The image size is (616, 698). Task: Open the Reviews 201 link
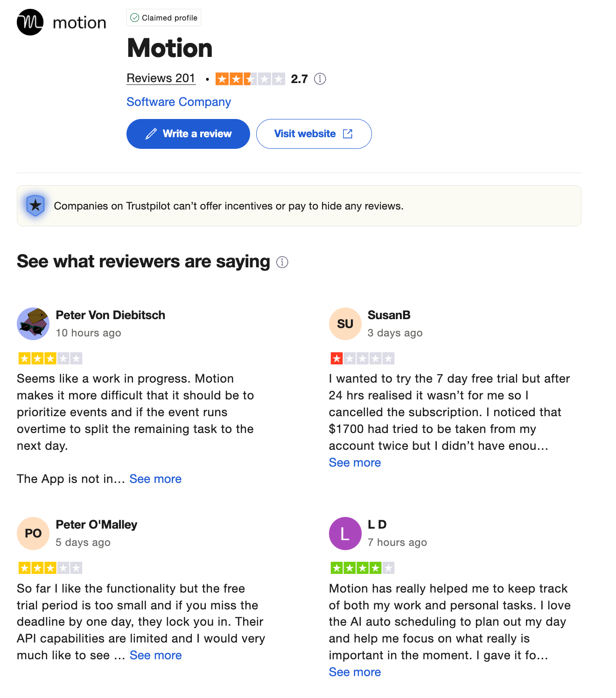tap(161, 78)
